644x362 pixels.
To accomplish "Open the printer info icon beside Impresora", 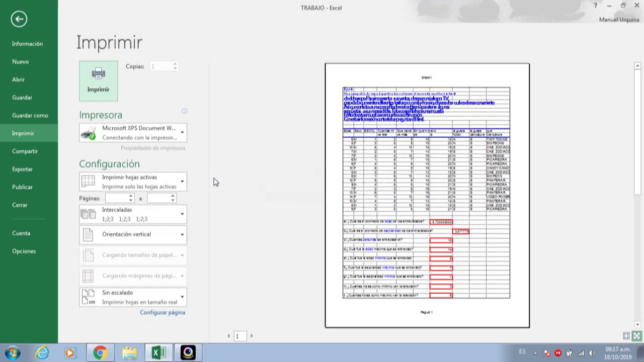I will point(184,111).
